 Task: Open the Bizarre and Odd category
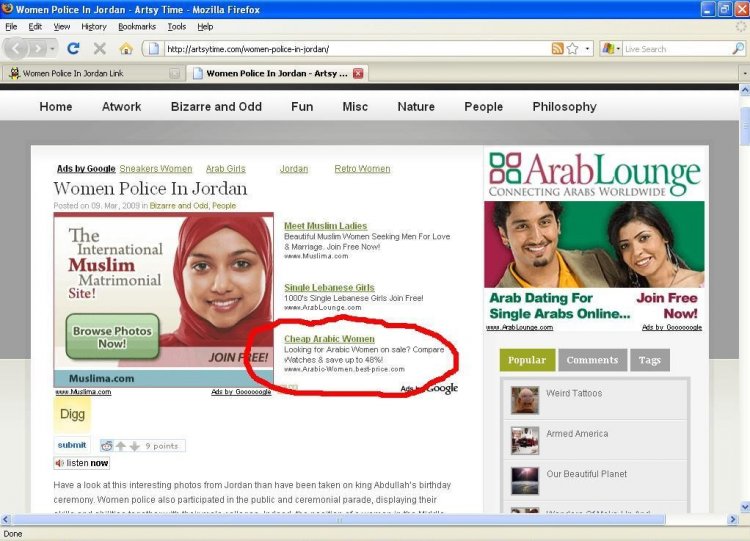216,107
